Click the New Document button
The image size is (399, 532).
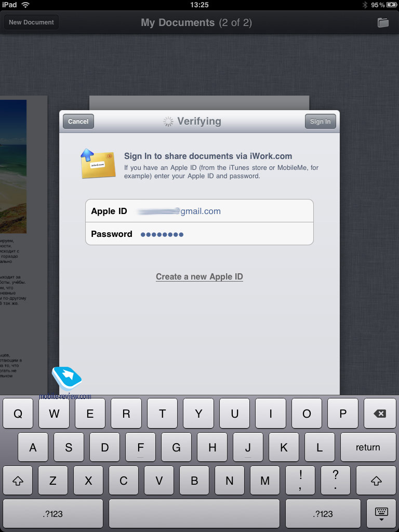tap(31, 22)
